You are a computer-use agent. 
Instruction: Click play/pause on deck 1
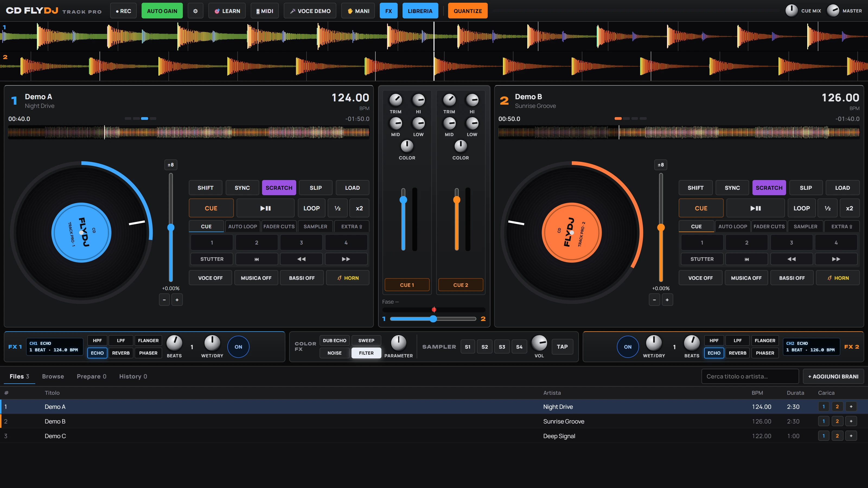[265, 208]
